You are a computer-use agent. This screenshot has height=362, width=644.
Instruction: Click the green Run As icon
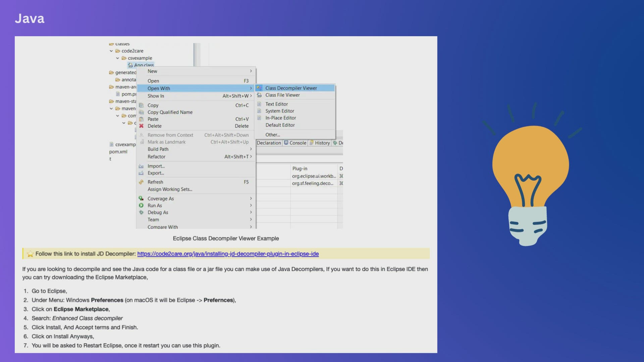[141, 205]
